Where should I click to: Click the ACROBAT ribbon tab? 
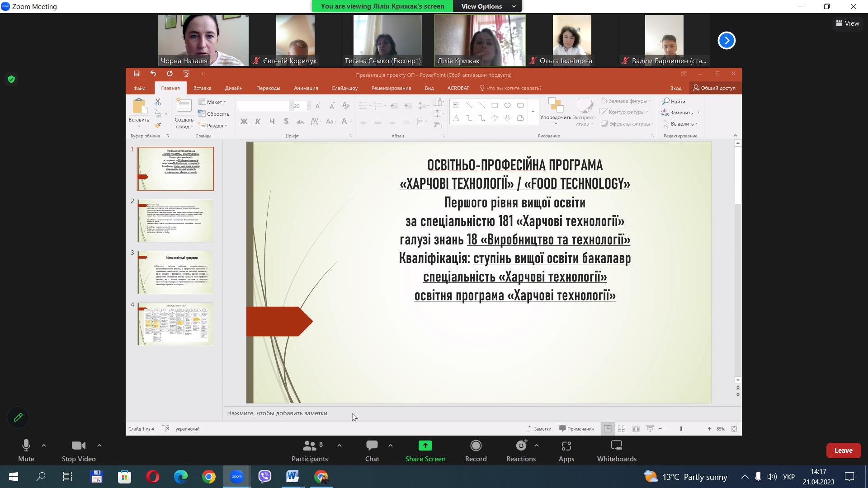point(458,88)
